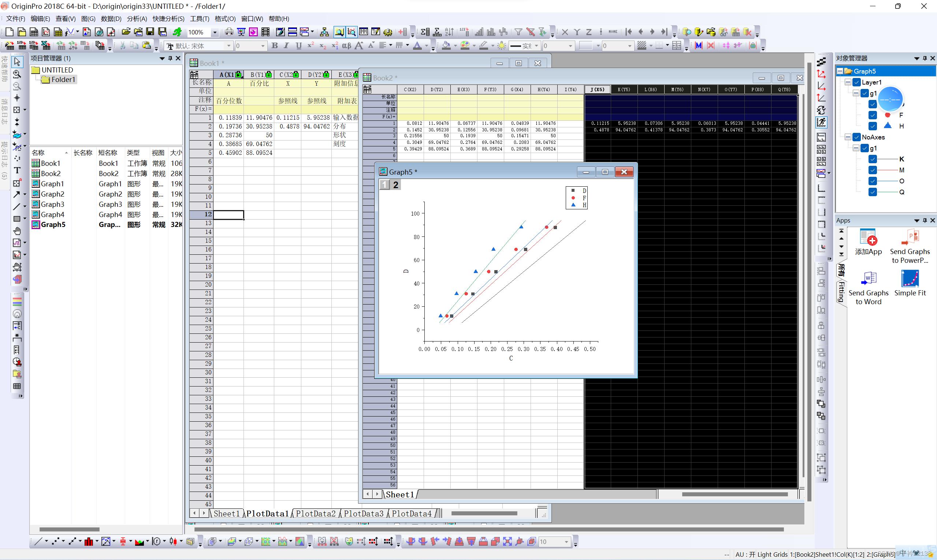Image resolution: width=937 pixels, height=560 pixels.
Task: Click the Print icon in the toolbar
Action: [229, 32]
